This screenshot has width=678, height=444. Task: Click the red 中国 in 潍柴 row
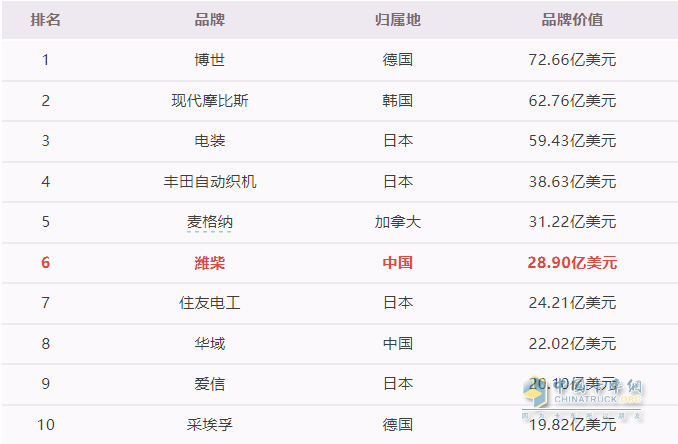click(397, 262)
